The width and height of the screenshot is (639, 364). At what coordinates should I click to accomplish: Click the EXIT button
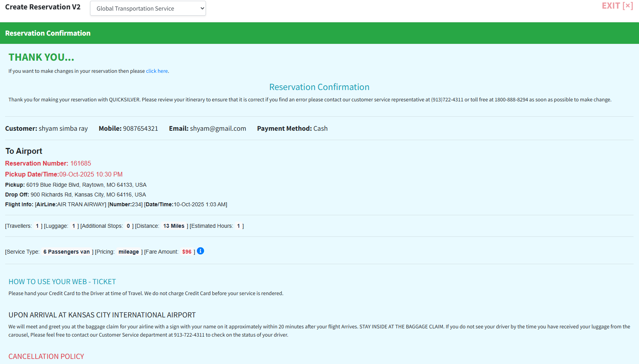coord(617,6)
